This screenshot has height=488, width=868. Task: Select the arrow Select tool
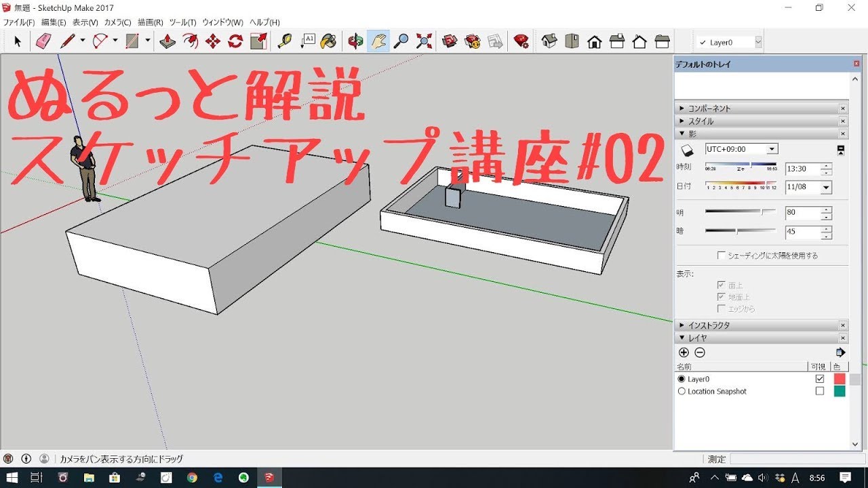pos(18,41)
